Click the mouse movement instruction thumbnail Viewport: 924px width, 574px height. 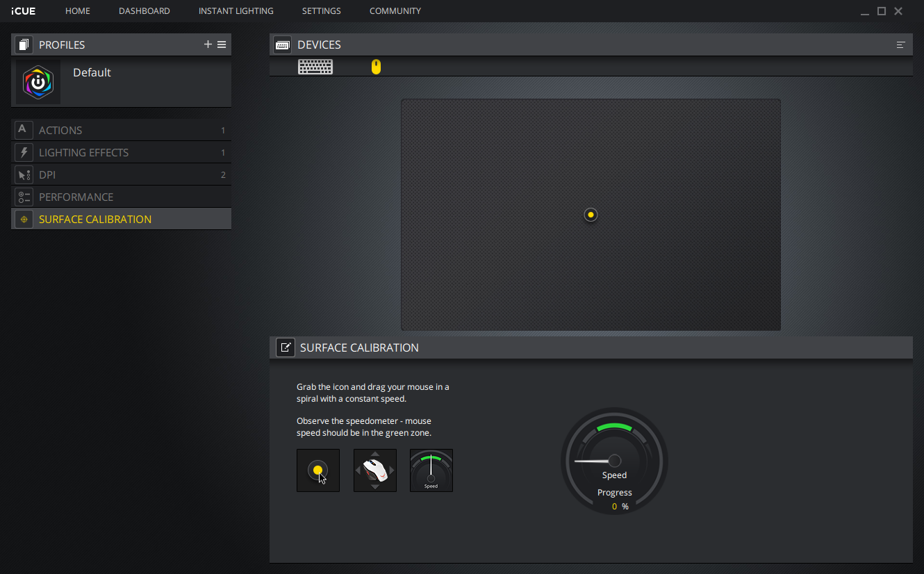click(x=375, y=470)
